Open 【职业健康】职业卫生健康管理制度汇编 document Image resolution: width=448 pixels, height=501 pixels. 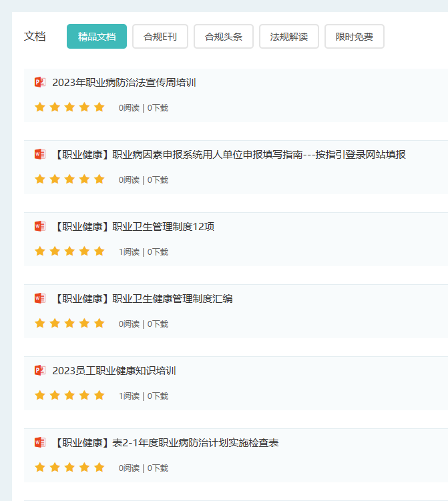coord(143,299)
